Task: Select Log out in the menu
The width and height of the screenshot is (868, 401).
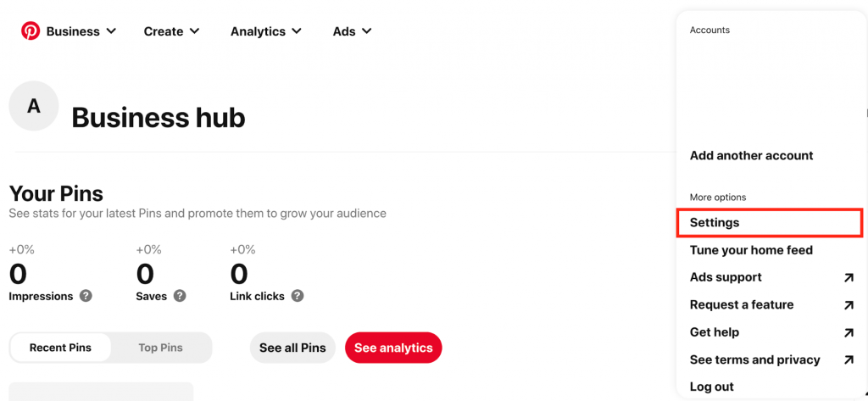Action: [712, 387]
